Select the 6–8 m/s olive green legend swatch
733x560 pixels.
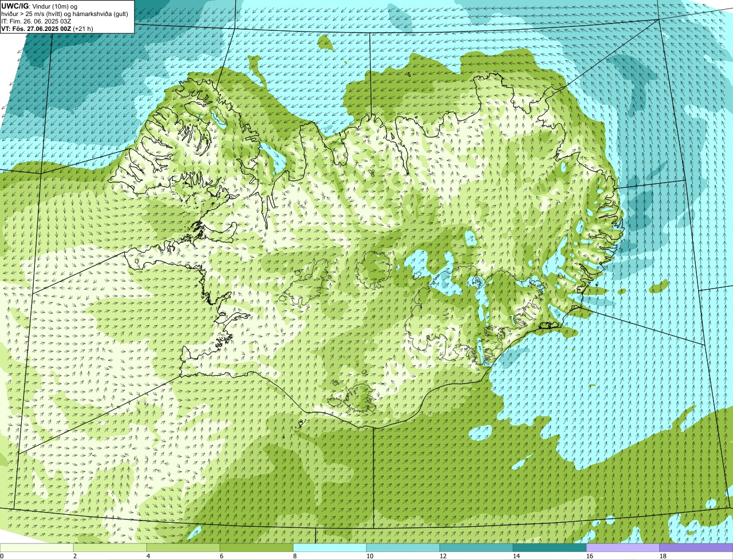pos(257,547)
